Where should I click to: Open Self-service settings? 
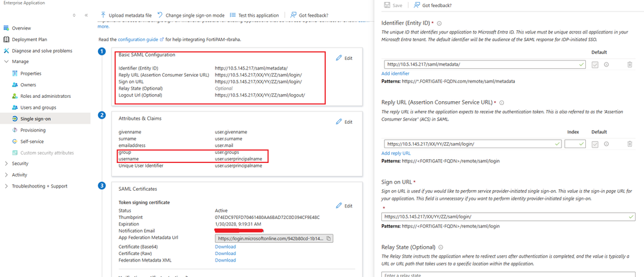tap(32, 141)
